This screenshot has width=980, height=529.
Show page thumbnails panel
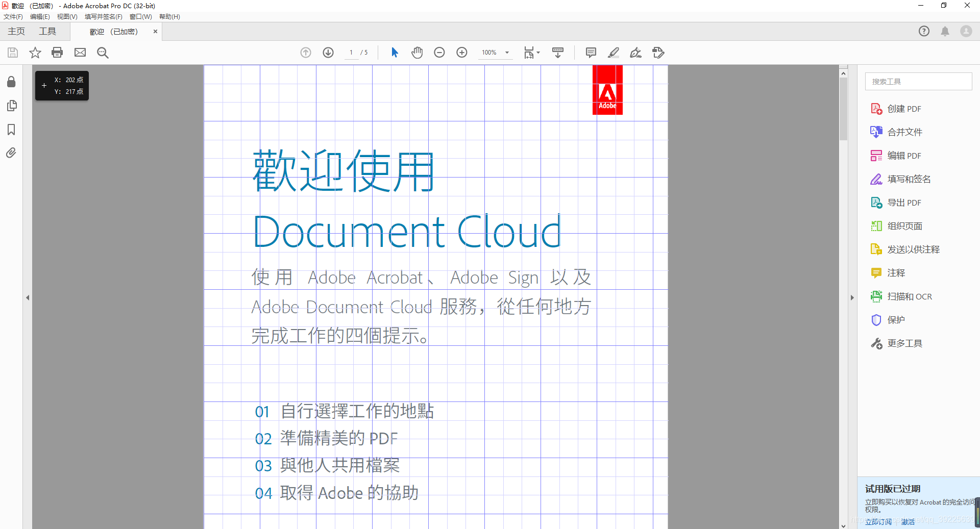click(x=12, y=106)
